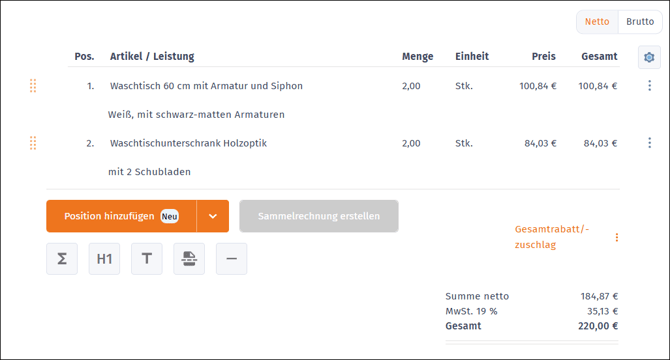Click Menge column header
The width and height of the screenshot is (670, 360).
tap(417, 56)
